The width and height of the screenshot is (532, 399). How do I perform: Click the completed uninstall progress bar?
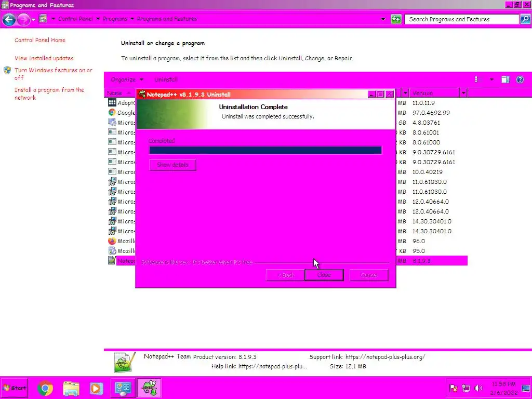265,150
